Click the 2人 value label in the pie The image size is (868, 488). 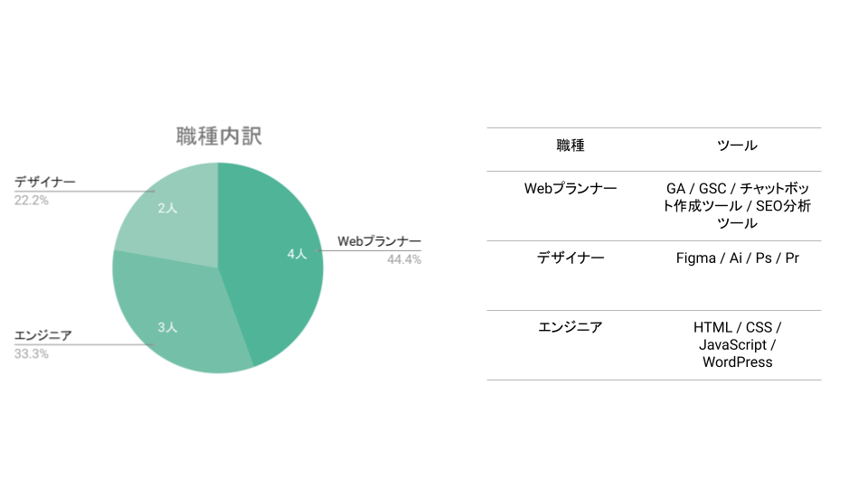point(167,209)
